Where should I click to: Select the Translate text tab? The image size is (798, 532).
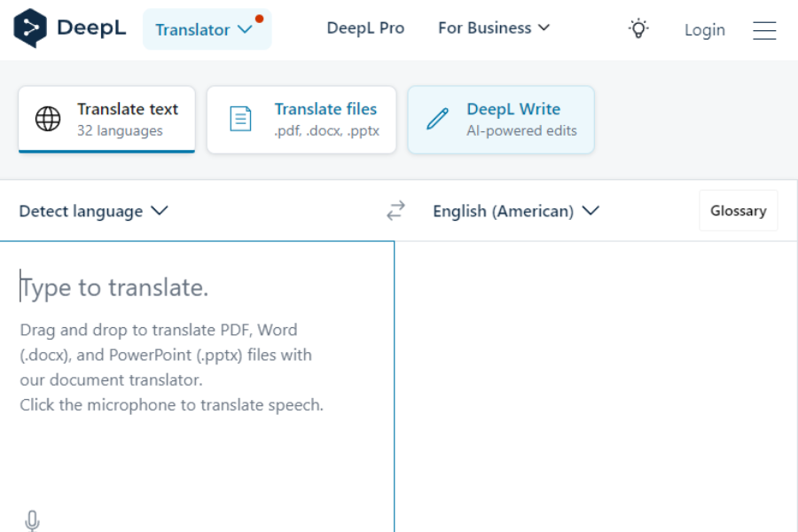106,119
